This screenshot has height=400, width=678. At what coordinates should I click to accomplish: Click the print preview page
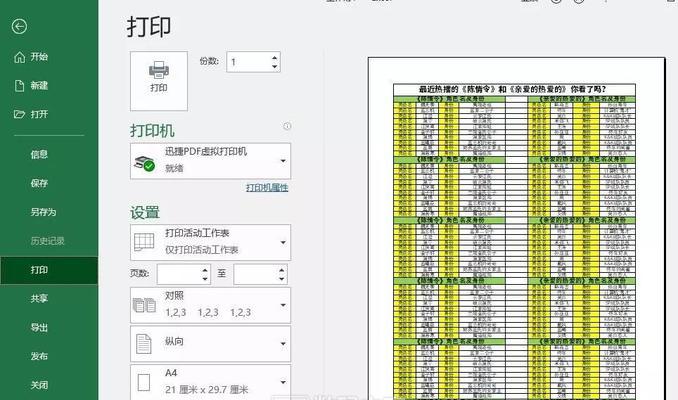(516, 228)
